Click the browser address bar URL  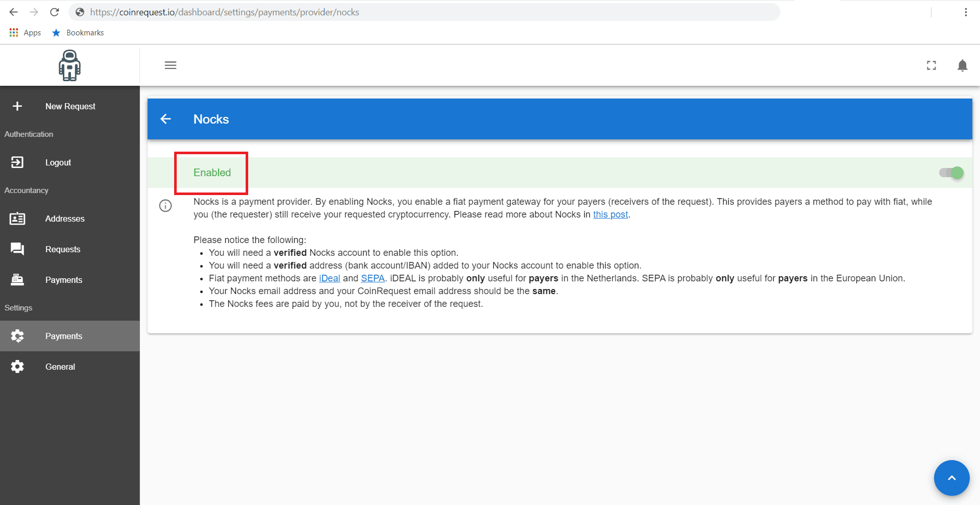[x=225, y=12]
